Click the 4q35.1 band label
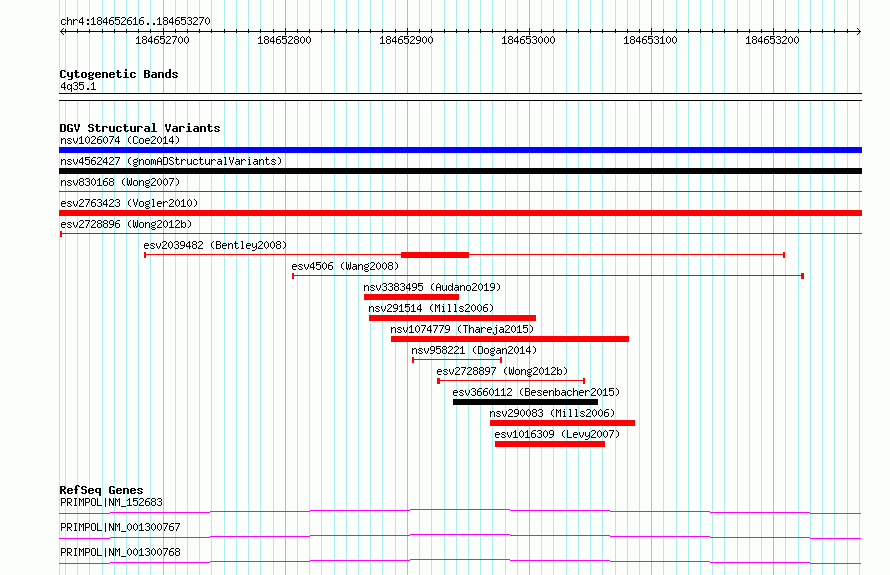The height and width of the screenshot is (575, 890). 78,86
